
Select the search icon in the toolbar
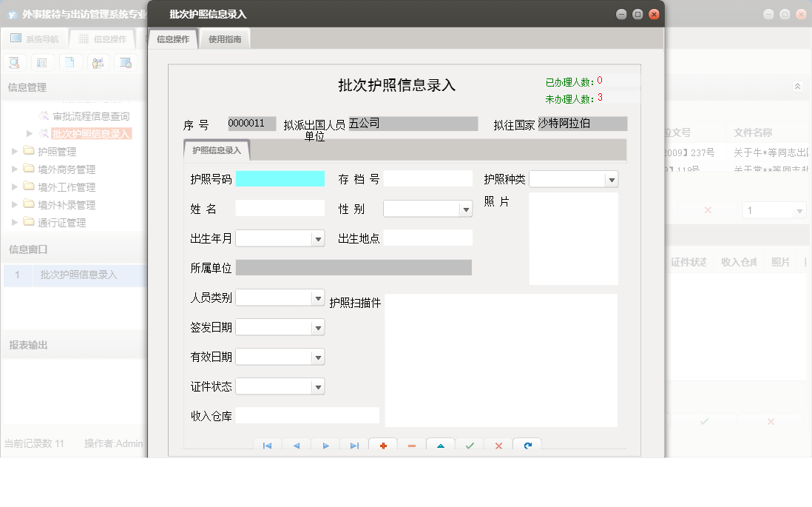point(14,63)
